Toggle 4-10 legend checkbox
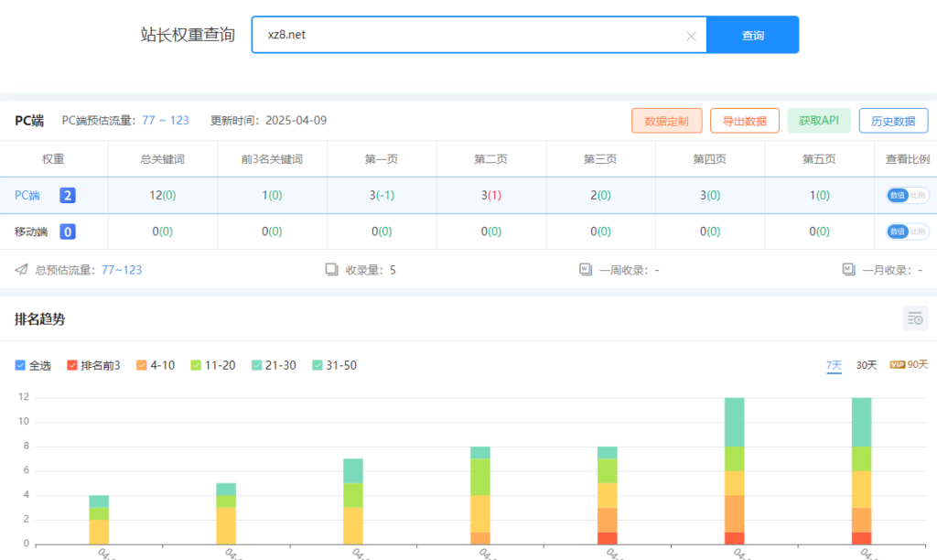 tap(142, 365)
